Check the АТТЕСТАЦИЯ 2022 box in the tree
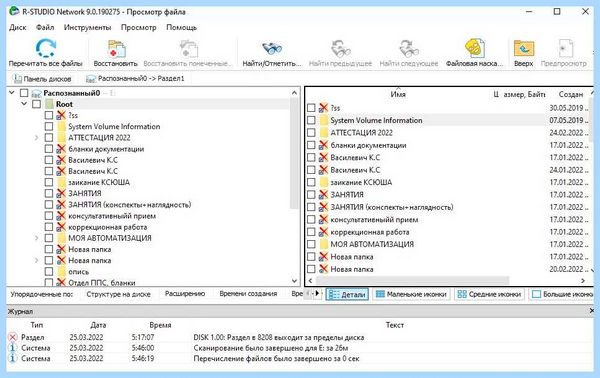The width and height of the screenshot is (600, 378). (49, 137)
